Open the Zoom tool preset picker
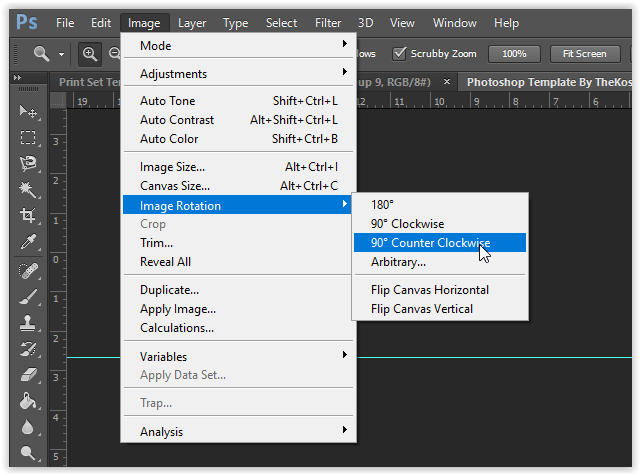 (61, 54)
